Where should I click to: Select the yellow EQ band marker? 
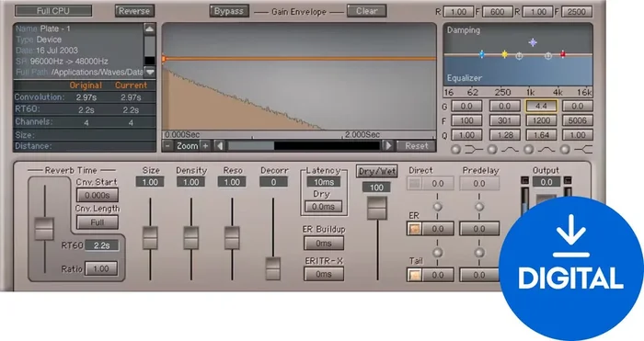[x=505, y=54]
